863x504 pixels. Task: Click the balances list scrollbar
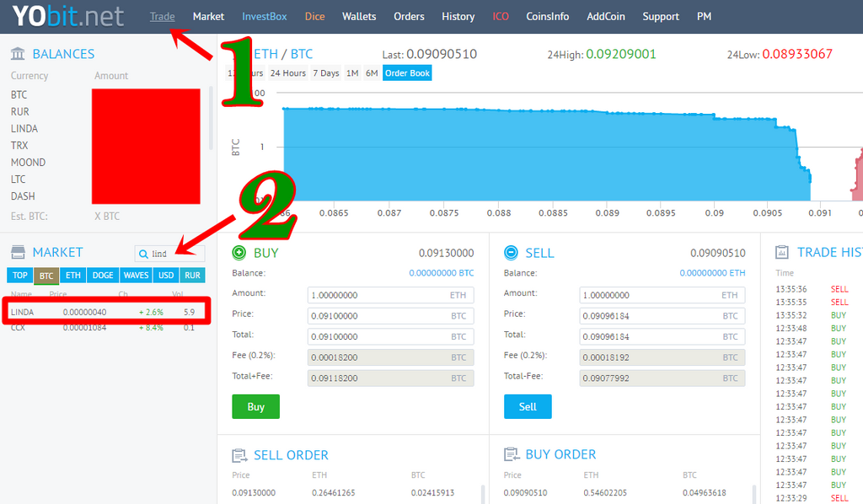(x=211, y=118)
